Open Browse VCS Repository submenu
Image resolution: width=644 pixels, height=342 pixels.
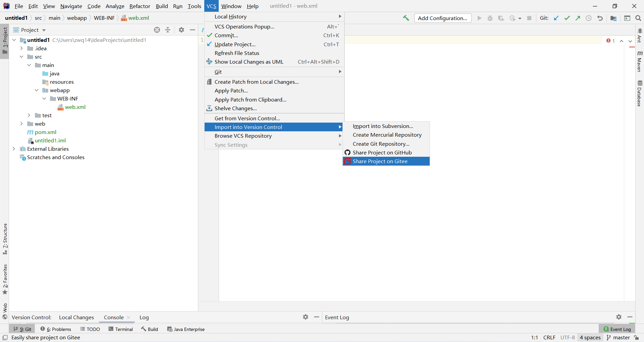click(x=274, y=136)
